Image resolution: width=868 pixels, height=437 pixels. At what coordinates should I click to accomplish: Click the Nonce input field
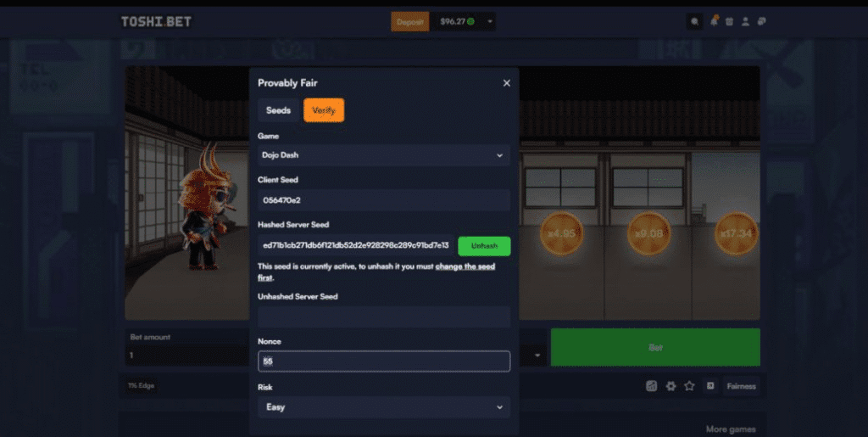click(x=383, y=361)
